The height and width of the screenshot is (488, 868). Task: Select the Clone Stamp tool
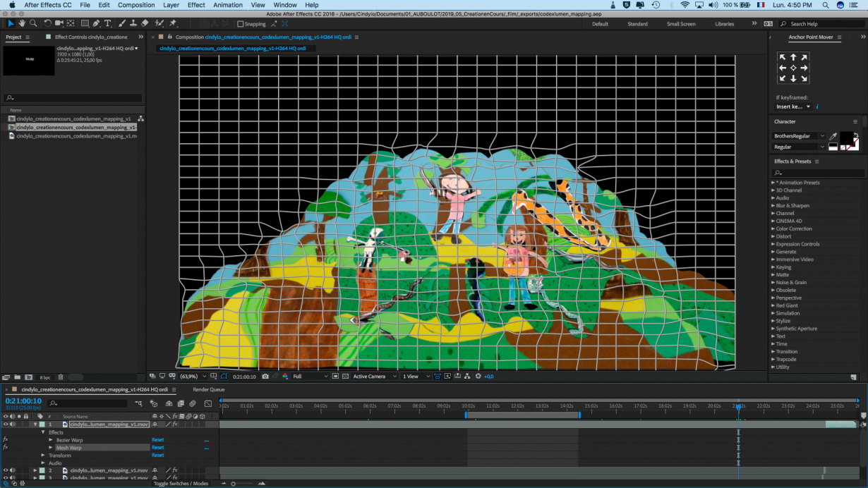(x=133, y=23)
